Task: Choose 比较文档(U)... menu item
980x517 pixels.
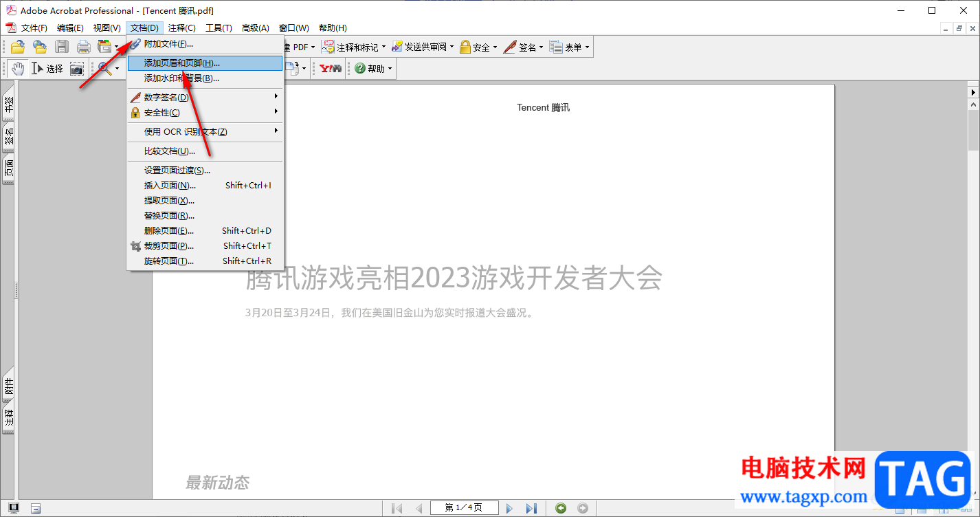Action: pos(205,151)
